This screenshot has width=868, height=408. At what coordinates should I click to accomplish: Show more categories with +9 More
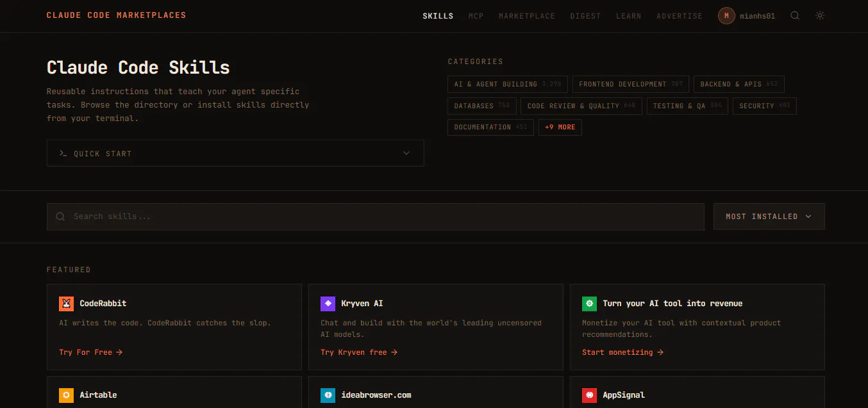pyautogui.click(x=560, y=127)
